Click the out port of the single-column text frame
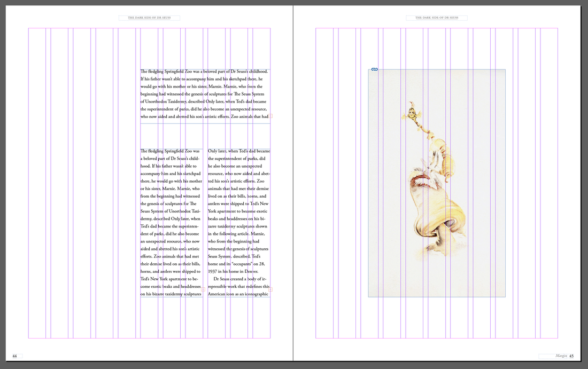 coord(270,116)
